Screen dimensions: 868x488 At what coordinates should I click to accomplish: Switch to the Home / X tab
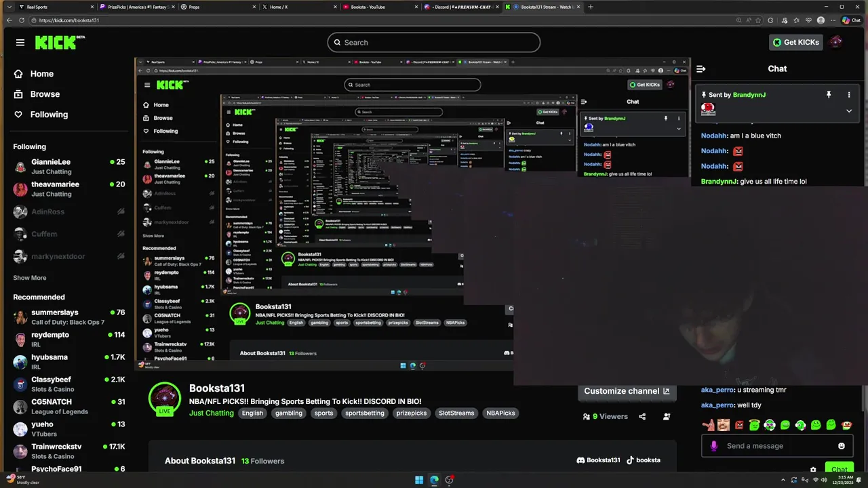coord(299,7)
